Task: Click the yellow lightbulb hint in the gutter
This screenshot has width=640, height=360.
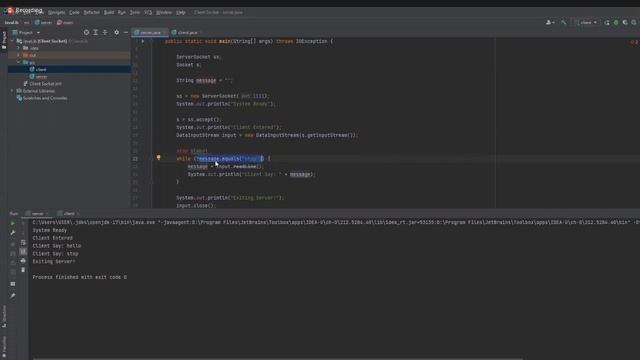Action: [158, 158]
